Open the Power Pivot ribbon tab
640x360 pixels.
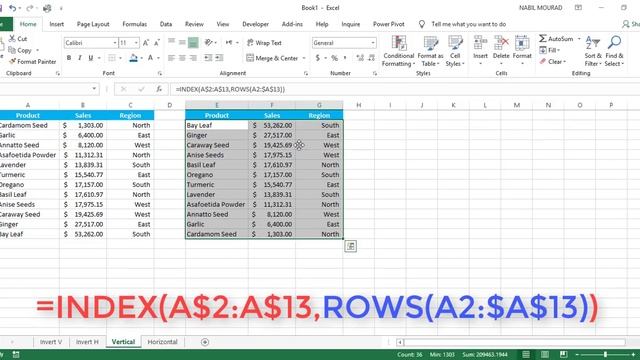click(389, 24)
